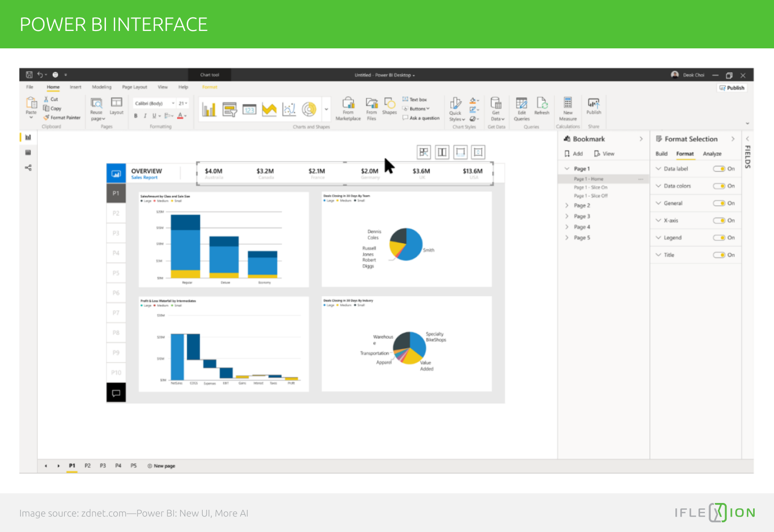Click the From Files icon
This screenshot has width=774, height=532.
372,103
